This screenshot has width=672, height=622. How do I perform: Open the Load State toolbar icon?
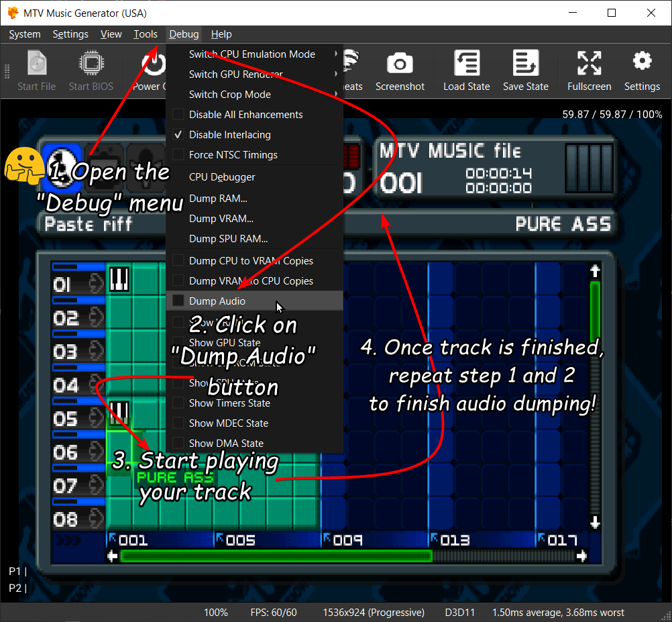click(x=466, y=64)
